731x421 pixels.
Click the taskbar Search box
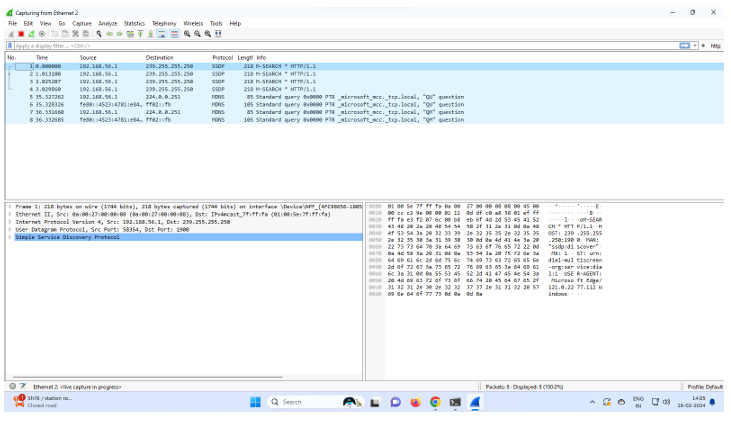(315, 402)
